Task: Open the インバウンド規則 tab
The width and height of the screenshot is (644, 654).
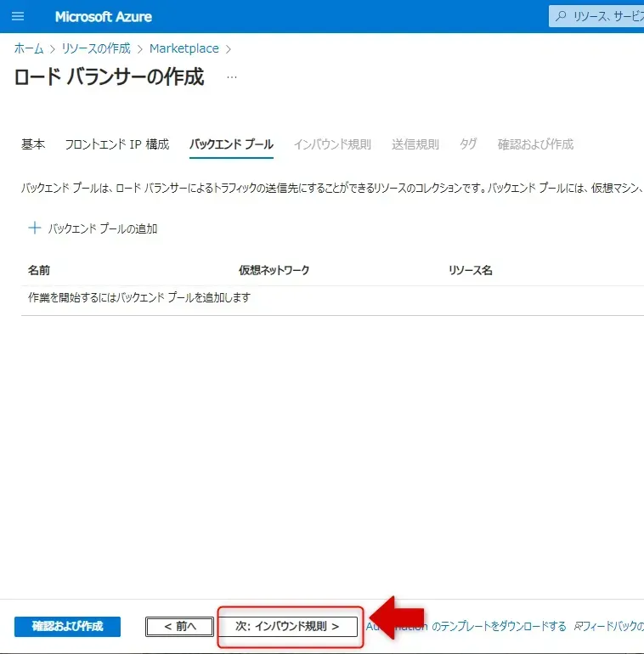Action: [x=332, y=144]
